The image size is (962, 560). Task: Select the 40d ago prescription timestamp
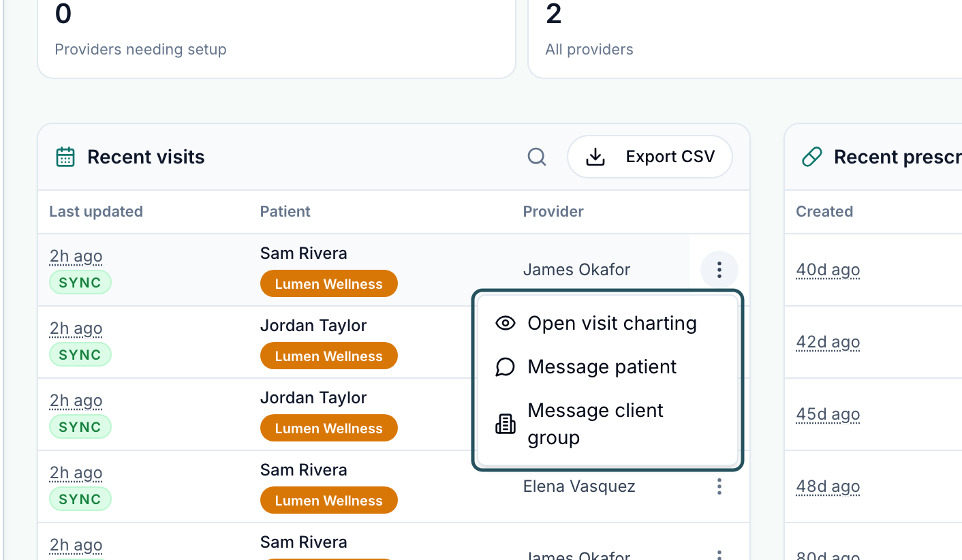(x=828, y=270)
